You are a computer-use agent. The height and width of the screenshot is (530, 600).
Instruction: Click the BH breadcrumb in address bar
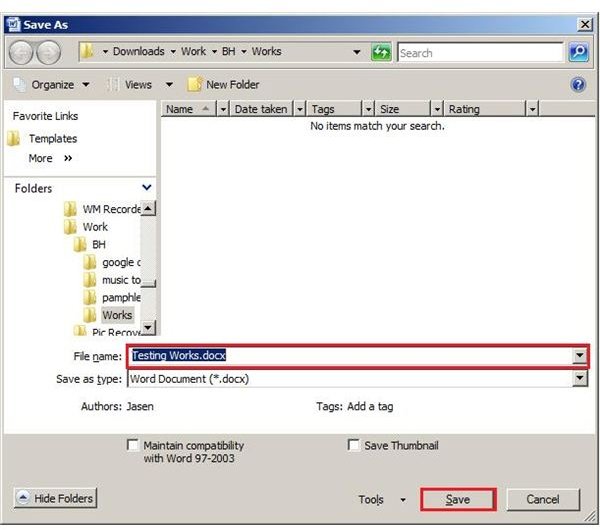pos(228,51)
